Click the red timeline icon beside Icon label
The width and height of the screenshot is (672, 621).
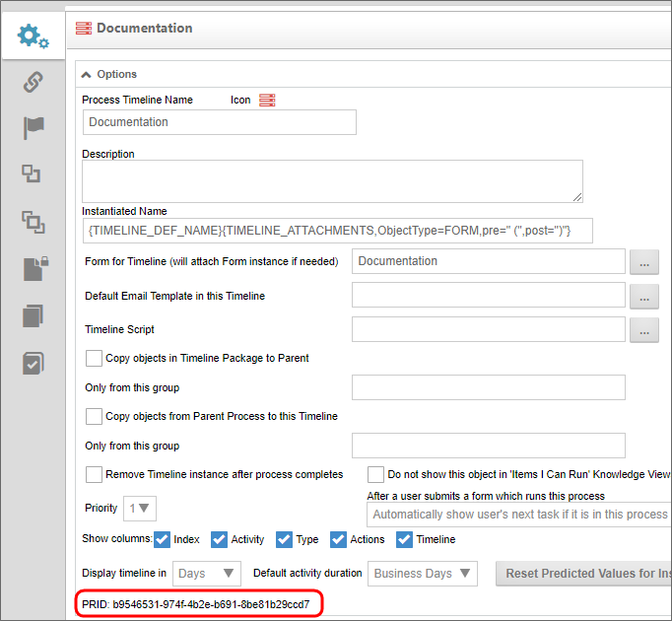[x=267, y=100]
